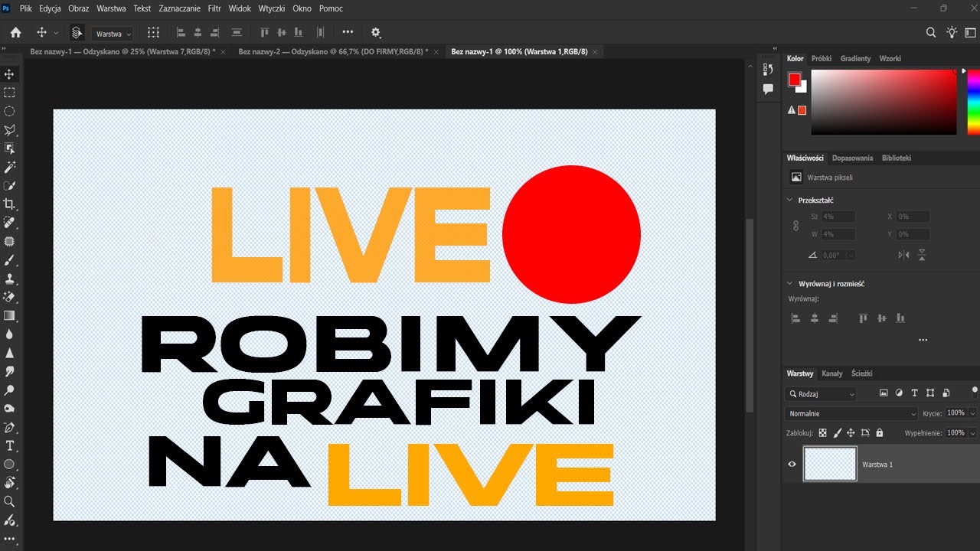Open the Rodzaj layer filter dropdown
This screenshot has height=551, width=980.
821,394
